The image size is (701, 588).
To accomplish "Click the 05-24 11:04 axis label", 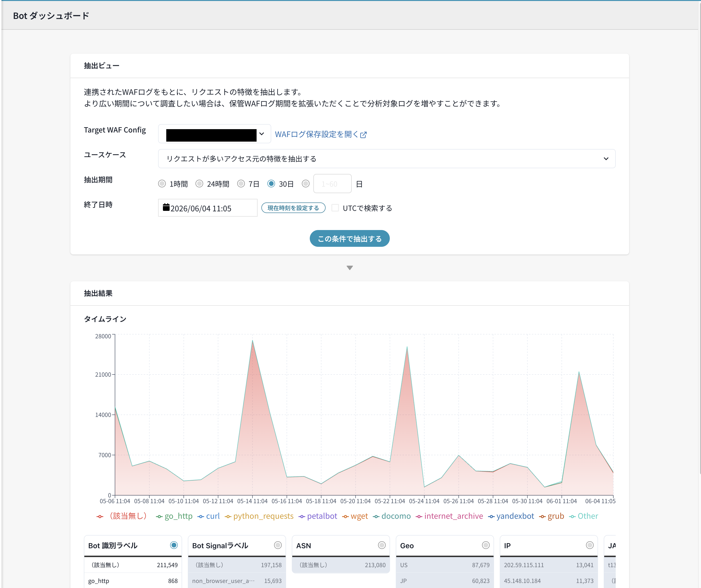I will [424, 501].
